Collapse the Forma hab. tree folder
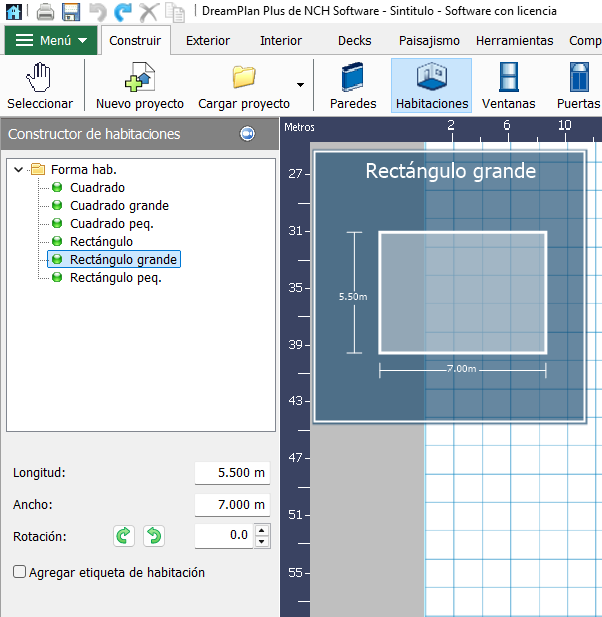Screen dimensions: 602x617 [x=19, y=170]
